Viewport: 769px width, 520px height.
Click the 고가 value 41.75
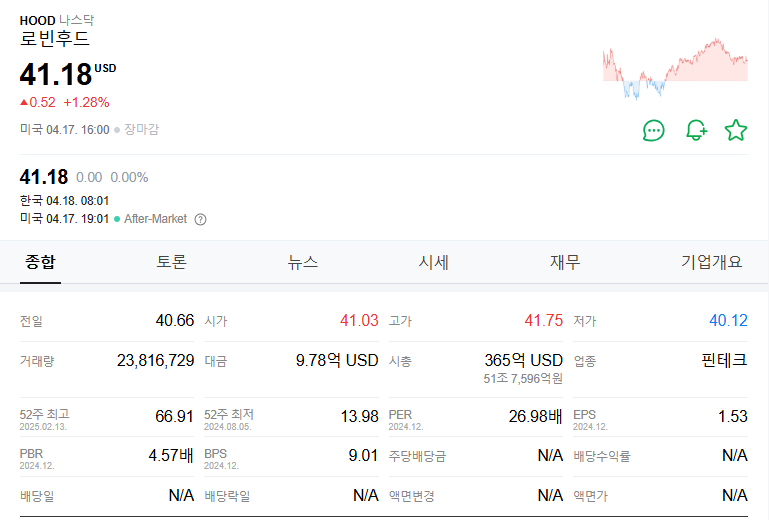(x=544, y=320)
